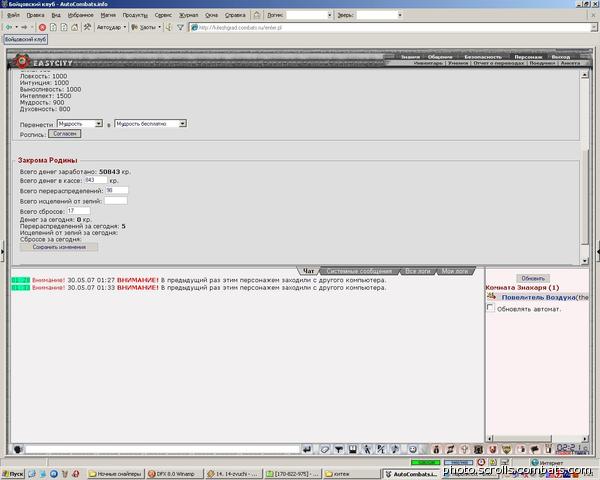Click the smiley face emoticons icon
Image resolution: width=600 pixels, height=480 pixels.
coord(412,449)
